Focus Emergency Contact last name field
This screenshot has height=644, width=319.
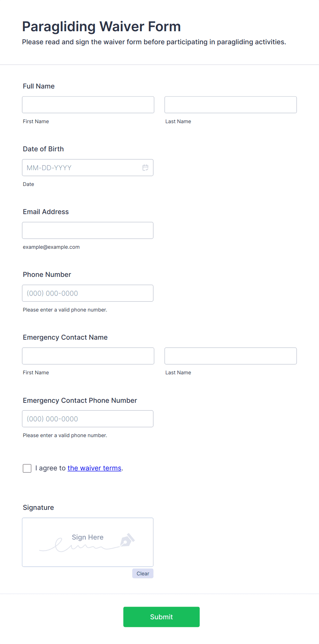pos(231,356)
